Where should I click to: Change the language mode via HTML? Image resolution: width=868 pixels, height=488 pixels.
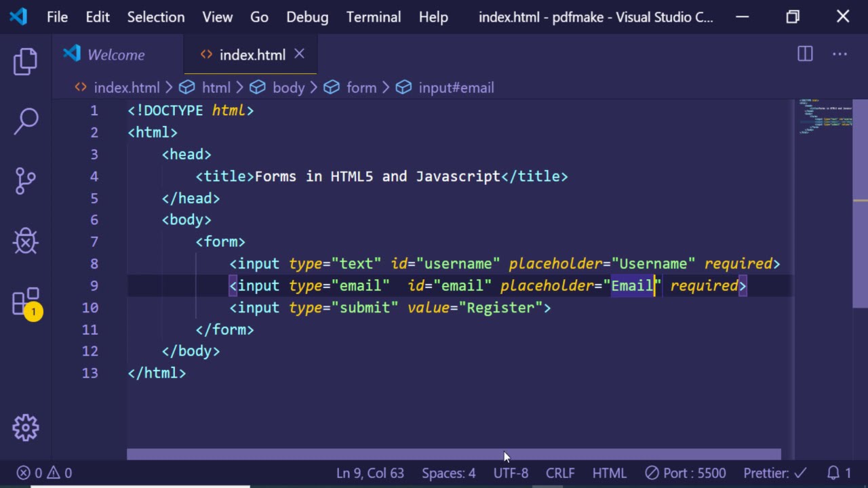(610, 473)
